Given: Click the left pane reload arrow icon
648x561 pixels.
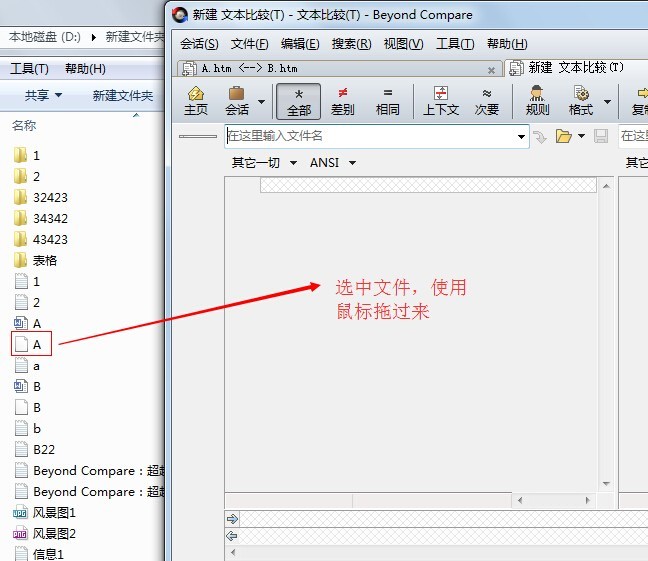Looking at the screenshot, I should pyautogui.click(x=539, y=136).
